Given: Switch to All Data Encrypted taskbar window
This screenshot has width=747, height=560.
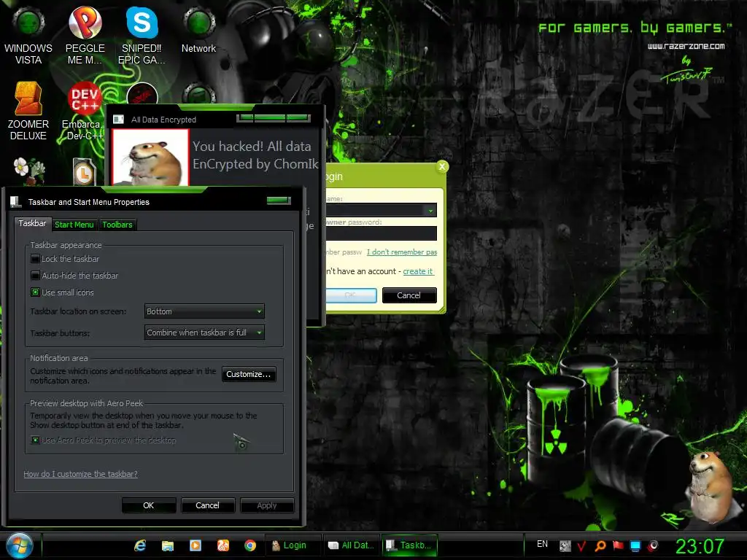Looking at the screenshot, I should click(x=352, y=545).
